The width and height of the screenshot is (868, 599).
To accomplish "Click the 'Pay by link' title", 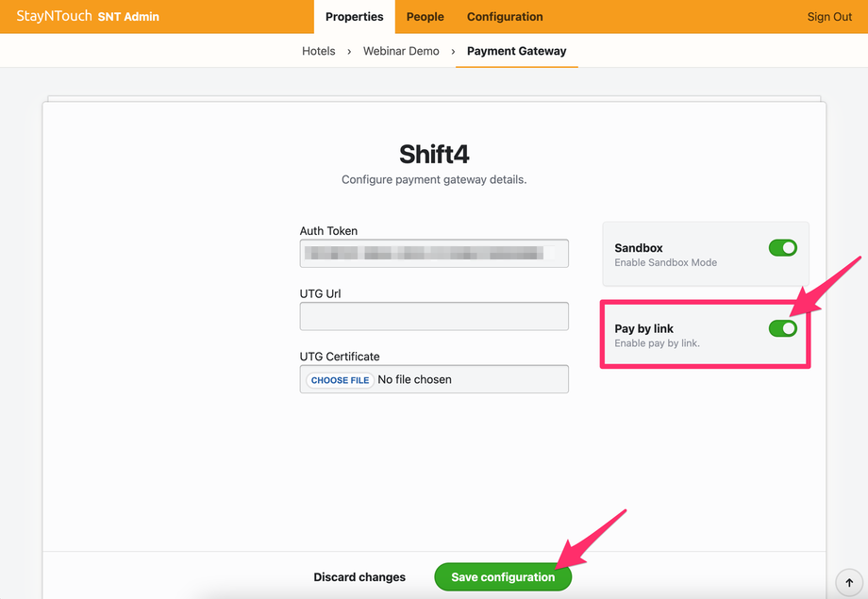I will [x=643, y=329].
